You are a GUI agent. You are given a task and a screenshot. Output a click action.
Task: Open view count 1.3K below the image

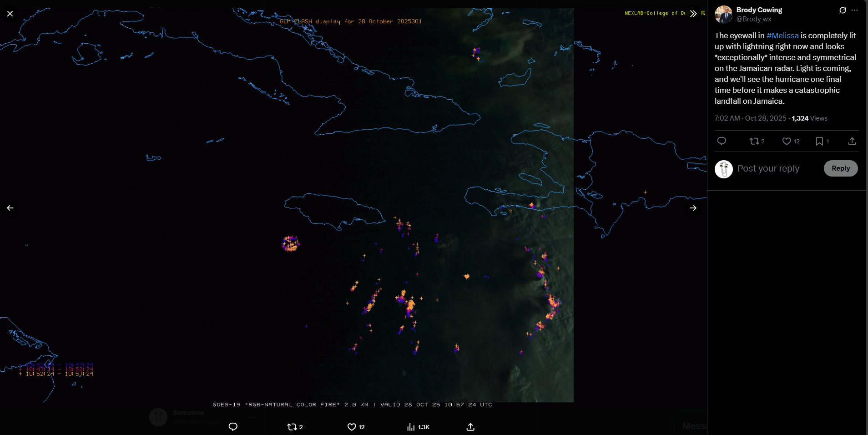(x=418, y=427)
